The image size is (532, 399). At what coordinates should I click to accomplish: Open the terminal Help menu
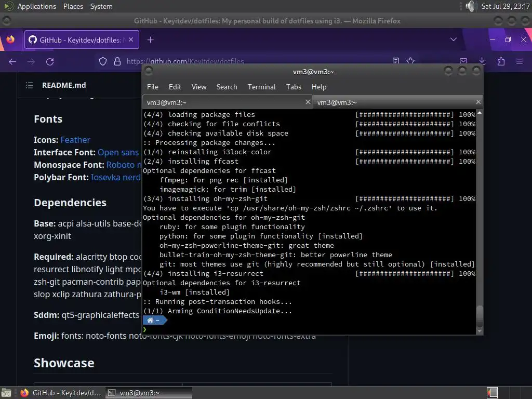(319, 87)
